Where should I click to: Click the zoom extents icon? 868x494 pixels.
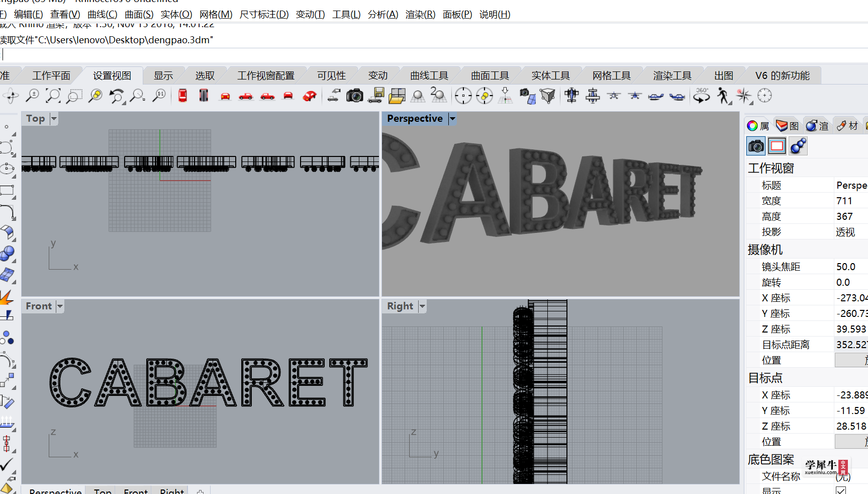click(53, 96)
